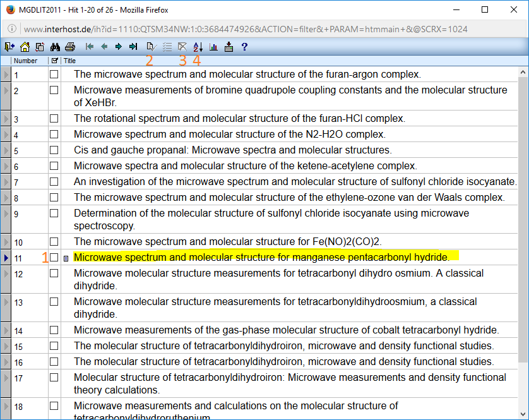Image resolution: width=529 pixels, height=420 pixels.
Task: Open the cobalt tetracarbonyl hydride title
Action: click(x=287, y=330)
